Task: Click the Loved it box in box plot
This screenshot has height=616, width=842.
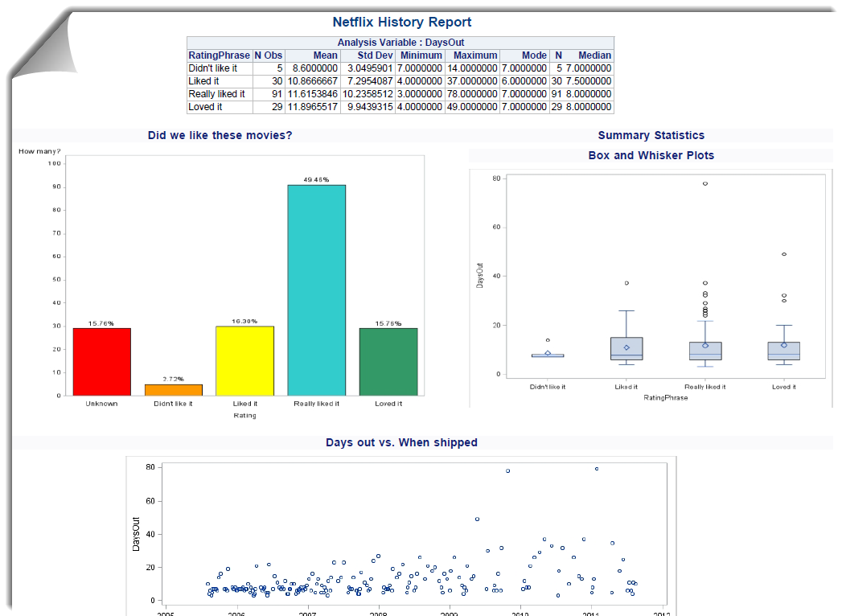Action: tap(784, 351)
